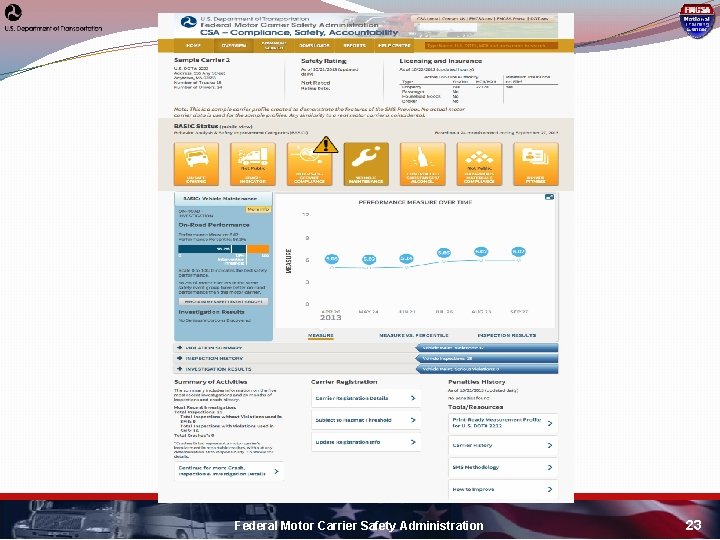
Task: Open the Carrier History link
Action: click(503, 445)
